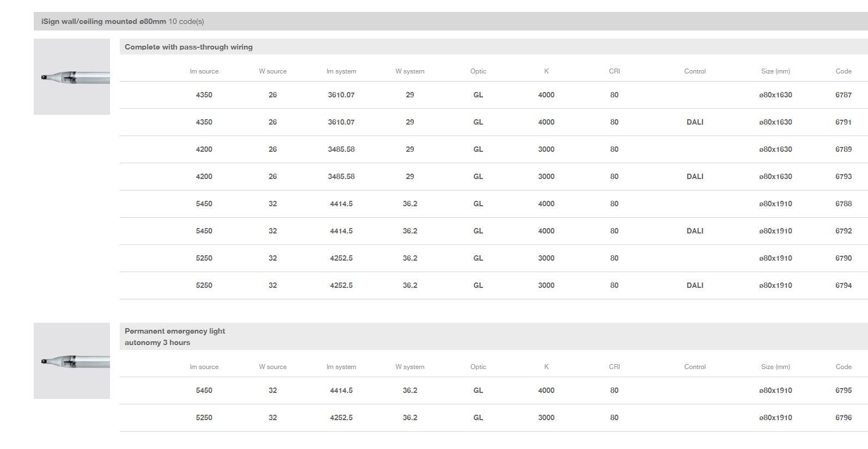
Task: Click the Optic column header in first table
Action: click(x=478, y=71)
